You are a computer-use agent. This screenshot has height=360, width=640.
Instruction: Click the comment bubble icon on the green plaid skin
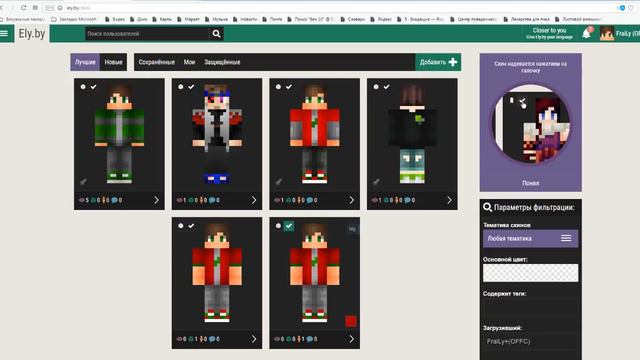click(x=114, y=200)
